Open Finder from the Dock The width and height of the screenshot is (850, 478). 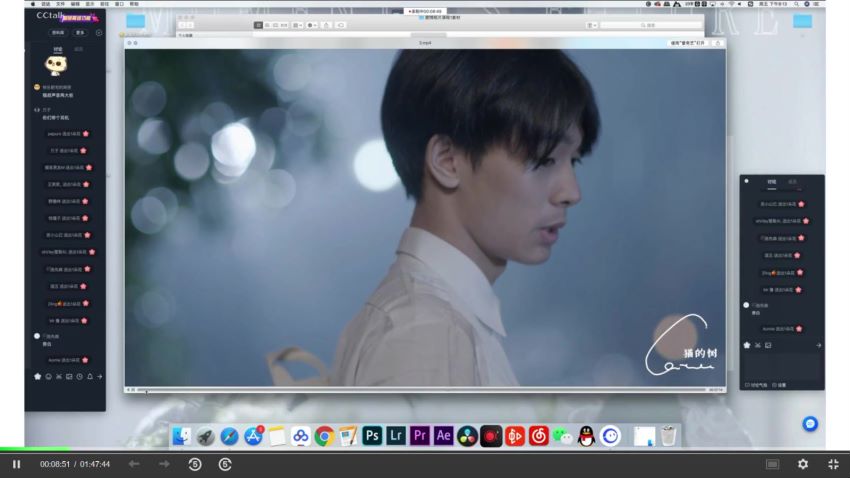[182, 436]
